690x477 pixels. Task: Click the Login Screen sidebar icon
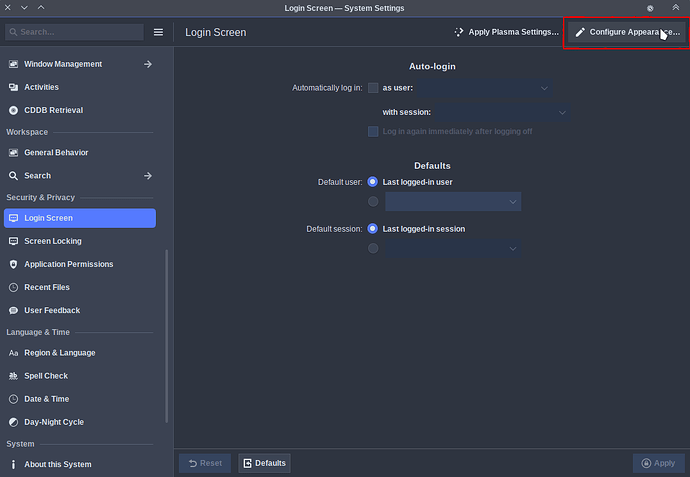tap(14, 218)
